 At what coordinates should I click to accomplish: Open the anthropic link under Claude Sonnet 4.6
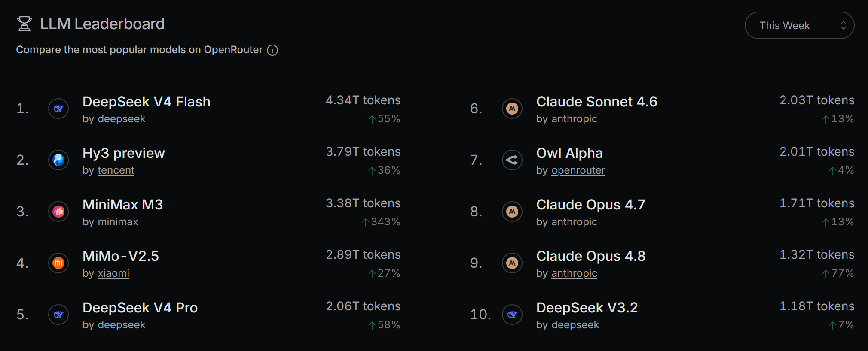574,119
